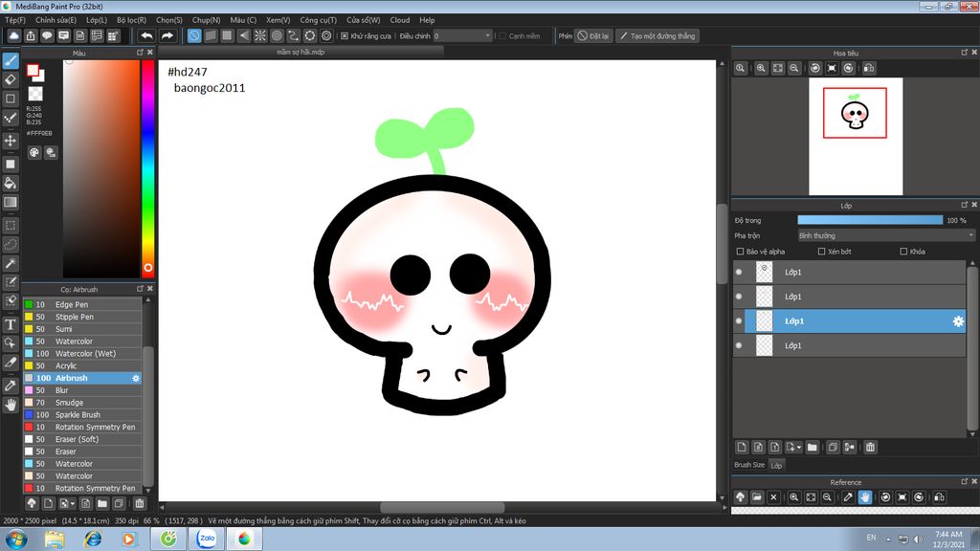
Task: Select the Eraser tool in the left toolbar
Action: pyautogui.click(x=11, y=79)
